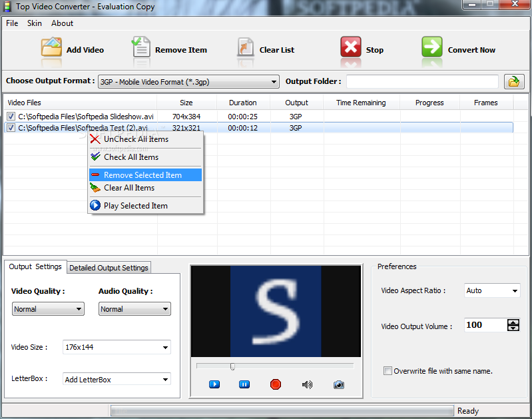The height and width of the screenshot is (419, 532).
Task: Click the Frames column header
Action: click(x=486, y=103)
